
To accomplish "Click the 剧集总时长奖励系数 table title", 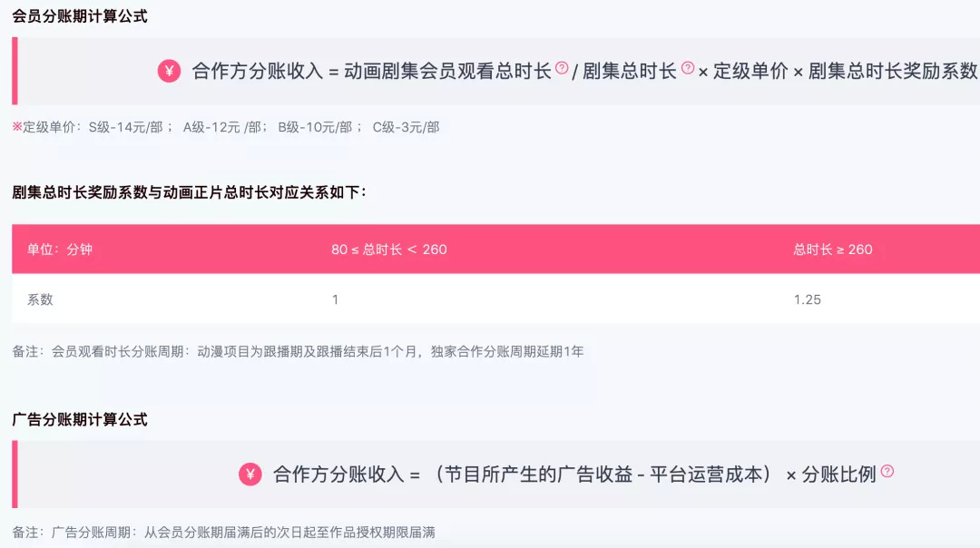I will tap(189, 191).
